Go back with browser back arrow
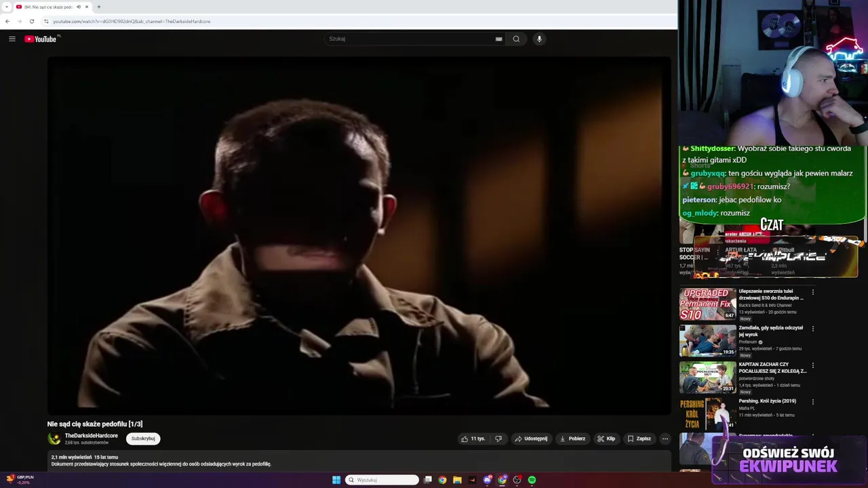This screenshot has width=868, height=488. tap(7, 21)
